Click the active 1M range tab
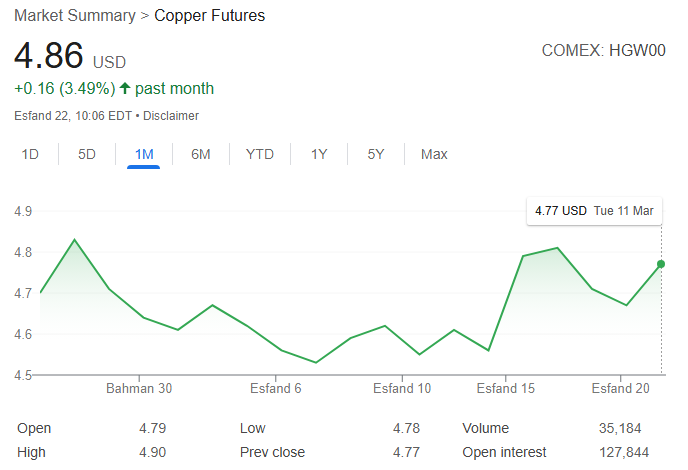The image size is (688, 470). 144,154
